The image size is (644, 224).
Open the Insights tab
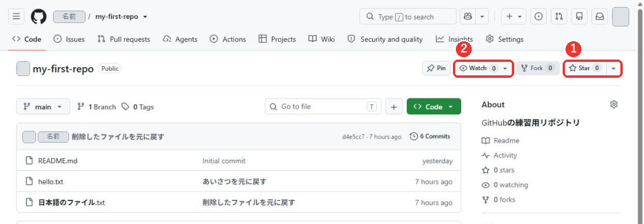point(454,39)
